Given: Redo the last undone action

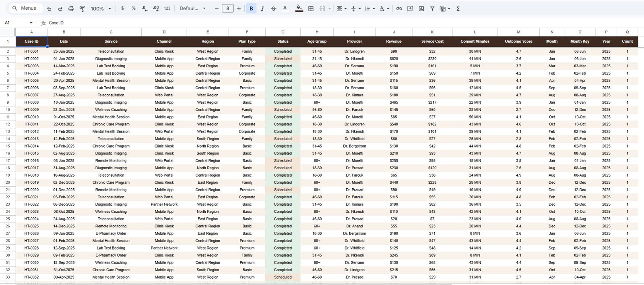Looking at the screenshot, I should (60, 8).
